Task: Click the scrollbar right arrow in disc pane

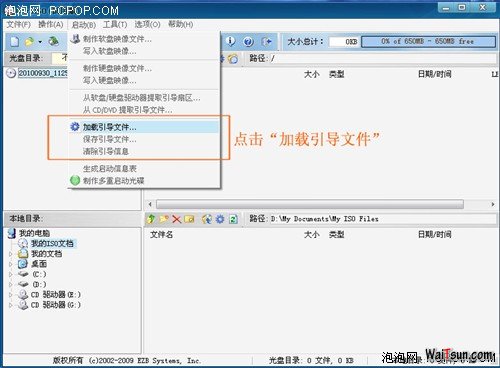Action: pyautogui.click(x=493, y=204)
